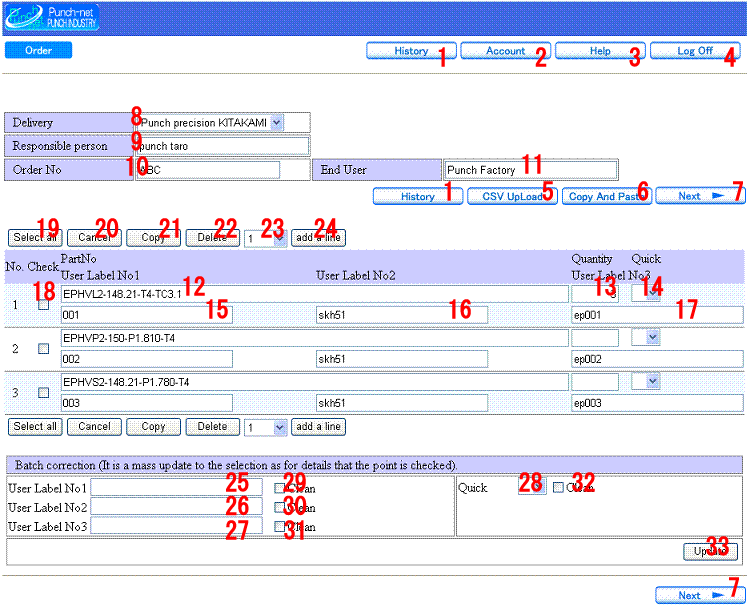
Task: Click the 002 user label field
Action: (146, 359)
